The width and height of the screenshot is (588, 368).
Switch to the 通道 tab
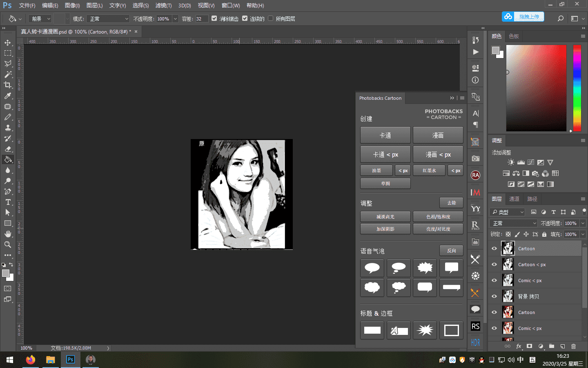[514, 199]
